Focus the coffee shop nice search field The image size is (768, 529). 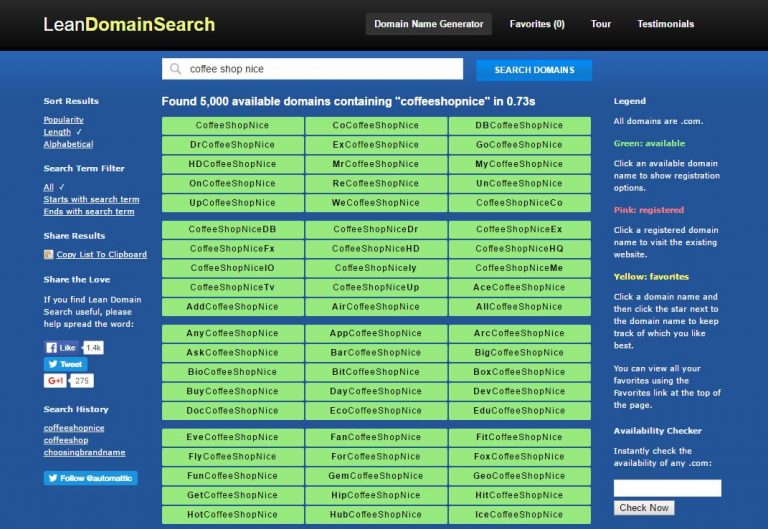[x=312, y=69]
